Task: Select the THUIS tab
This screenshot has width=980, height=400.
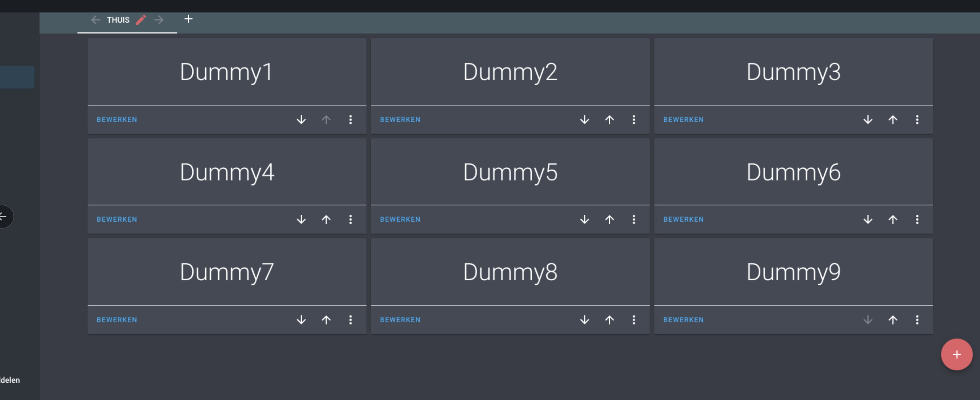Action: click(x=118, y=20)
